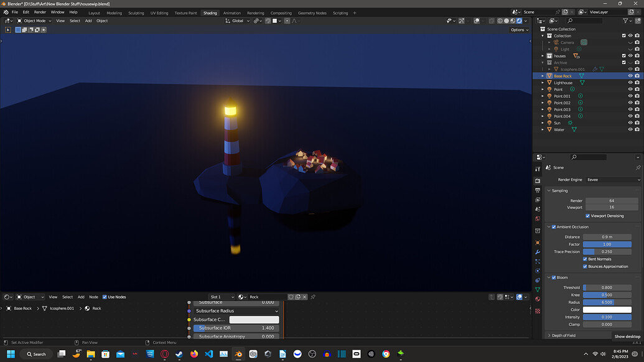Open World properties tab

coord(538,218)
